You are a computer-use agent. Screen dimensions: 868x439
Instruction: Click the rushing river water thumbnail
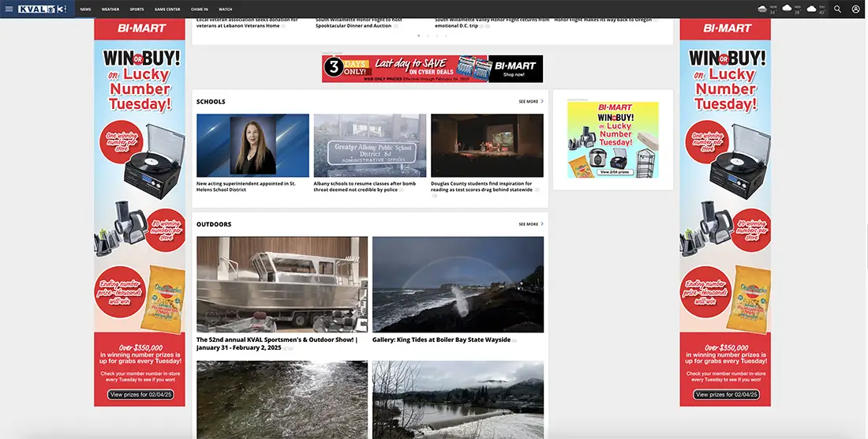[282, 400]
